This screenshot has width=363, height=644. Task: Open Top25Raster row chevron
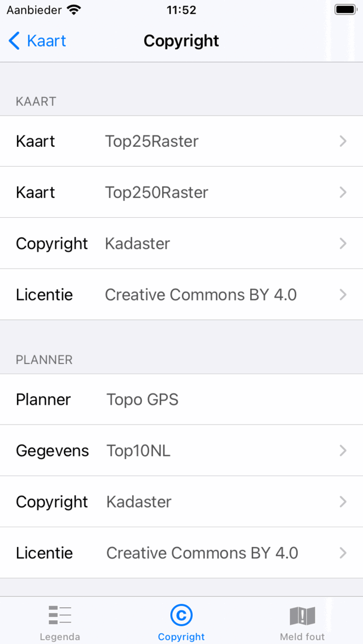pos(343,141)
